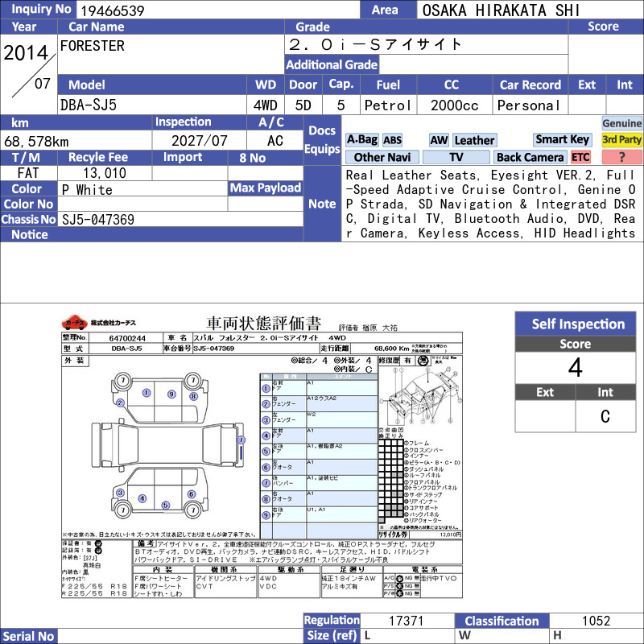Image resolution: width=644 pixels, height=644 pixels.
Task: Click the top-down car body diagram
Action: 167,445
